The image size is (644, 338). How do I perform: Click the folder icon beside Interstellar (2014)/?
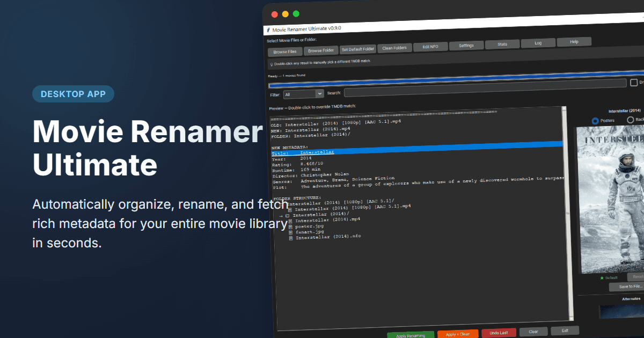coord(288,215)
